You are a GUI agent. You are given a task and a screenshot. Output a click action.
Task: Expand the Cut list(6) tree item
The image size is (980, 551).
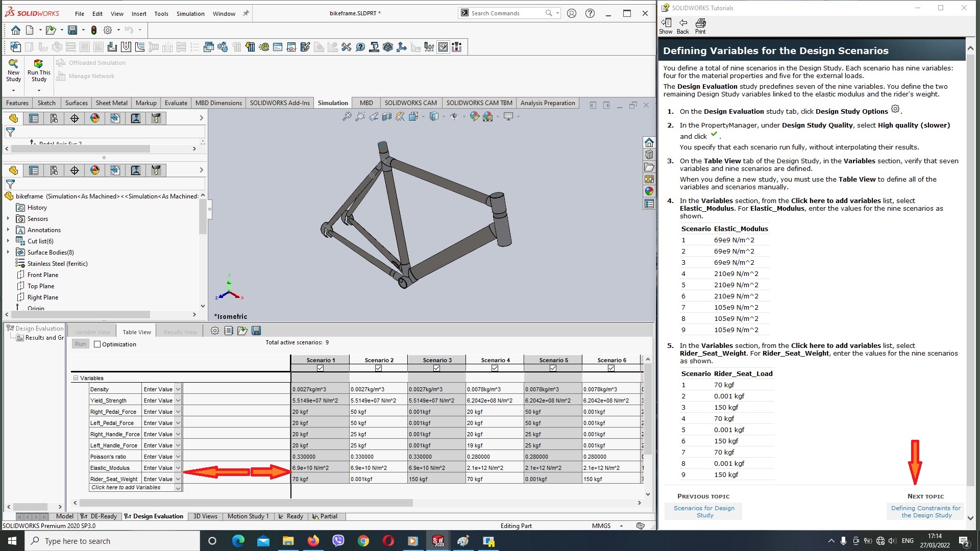8,241
